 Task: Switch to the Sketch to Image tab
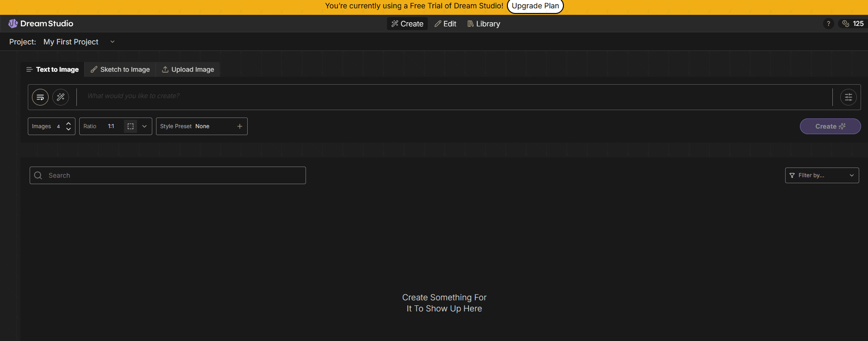pos(120,69)
